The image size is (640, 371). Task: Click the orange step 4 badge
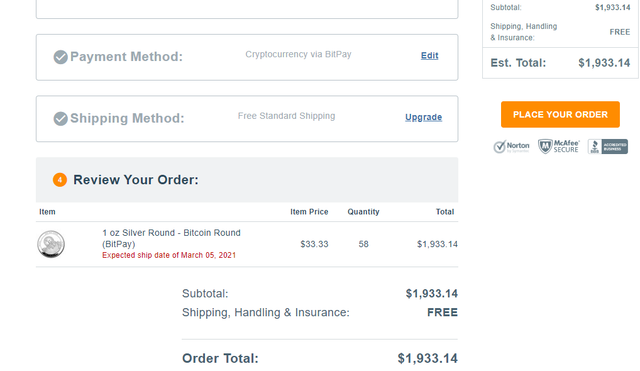tap(60, 180)
